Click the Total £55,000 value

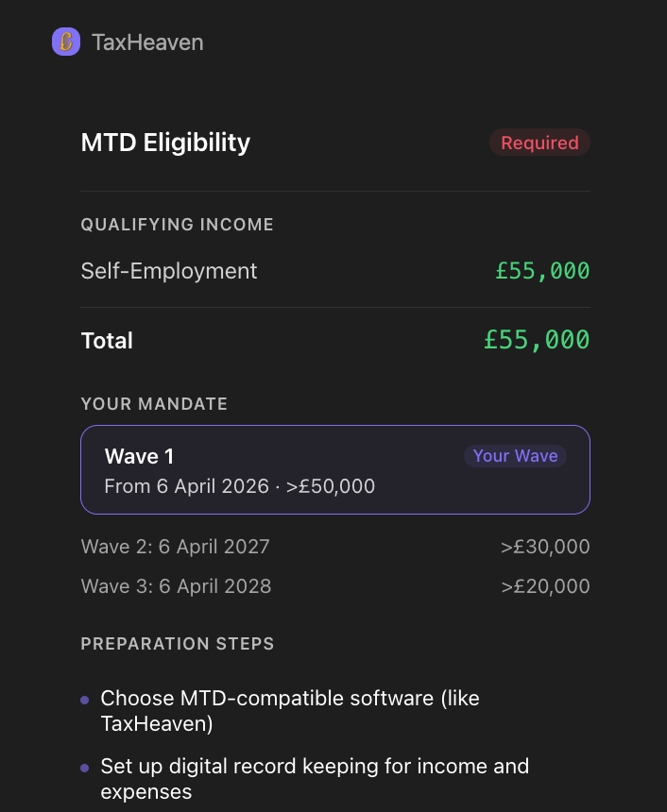[x=537, y=340]
